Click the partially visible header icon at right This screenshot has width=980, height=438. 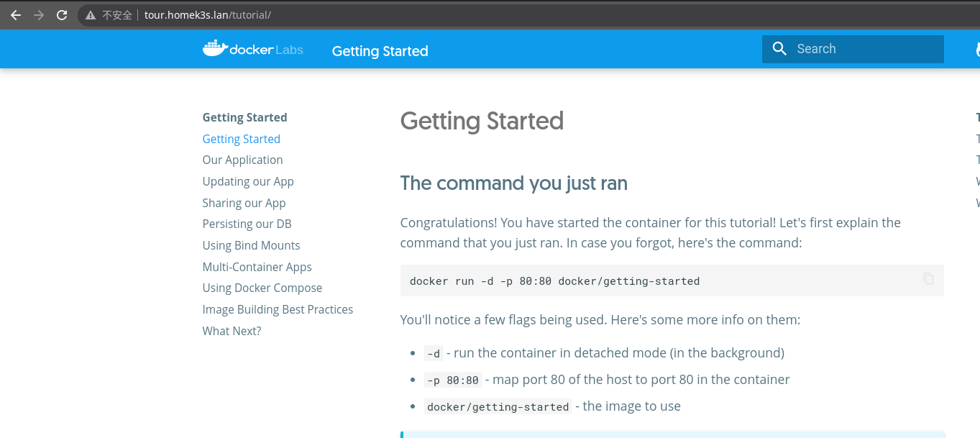977,50
